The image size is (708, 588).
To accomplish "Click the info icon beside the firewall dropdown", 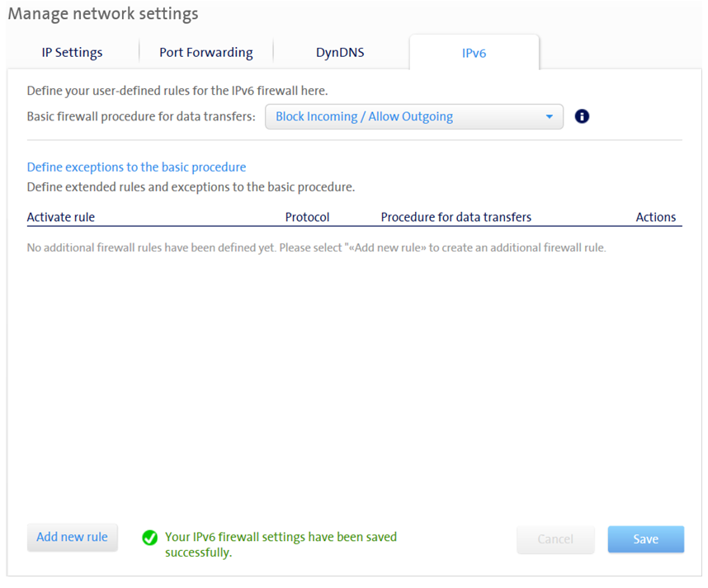I will point(582,116).
